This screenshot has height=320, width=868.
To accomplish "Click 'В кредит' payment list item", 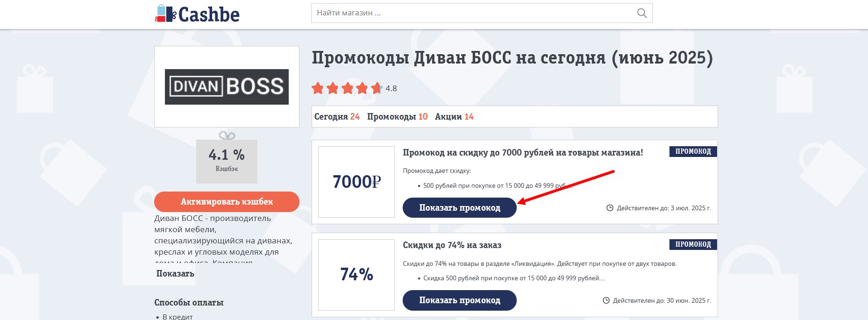I will pyautogui.click(x=178, y=317).
